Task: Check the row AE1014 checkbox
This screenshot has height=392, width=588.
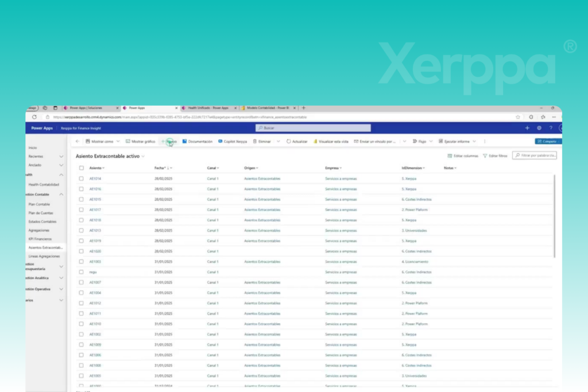Action: pos(82,178)
